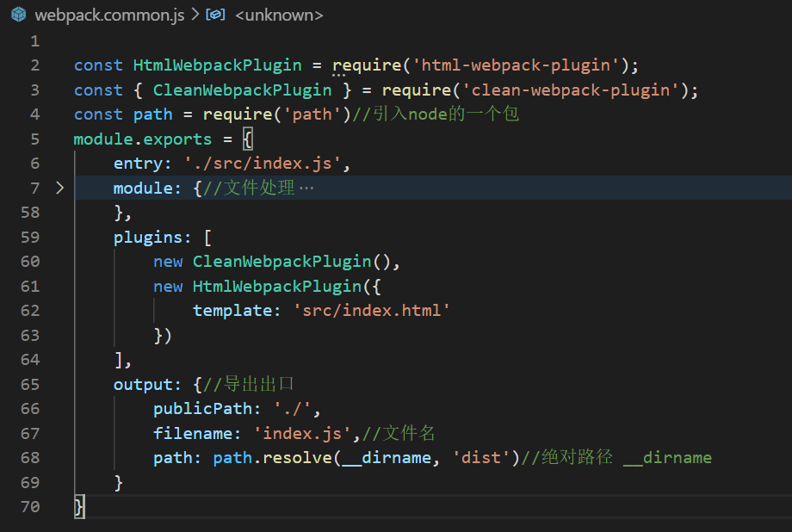Click line number 70 in gutter
Viewport: 792px width, 532px height.
pyautogui.click(x=30, y=507)
